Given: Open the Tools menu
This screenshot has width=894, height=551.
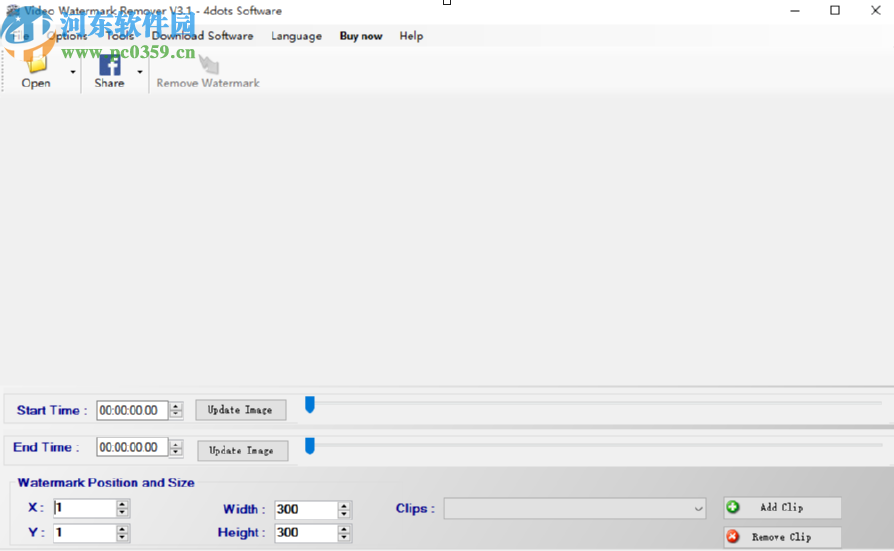Looking at the screenshot, I should (120, 36).
